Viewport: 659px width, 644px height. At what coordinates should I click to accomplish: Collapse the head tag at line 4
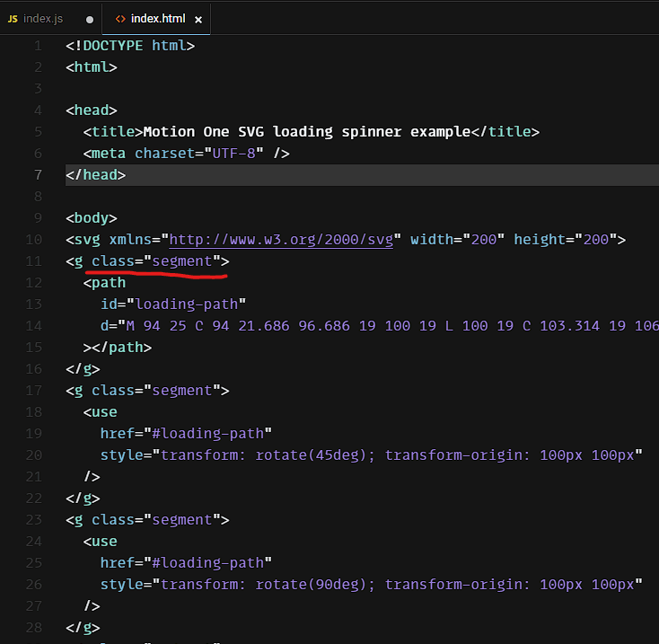tap(55, 110)
